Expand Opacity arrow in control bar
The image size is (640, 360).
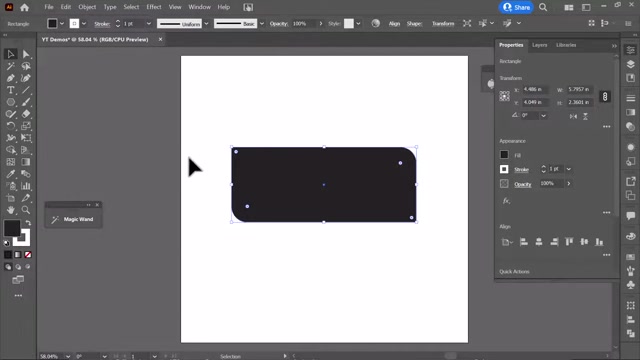pos(321,24)
